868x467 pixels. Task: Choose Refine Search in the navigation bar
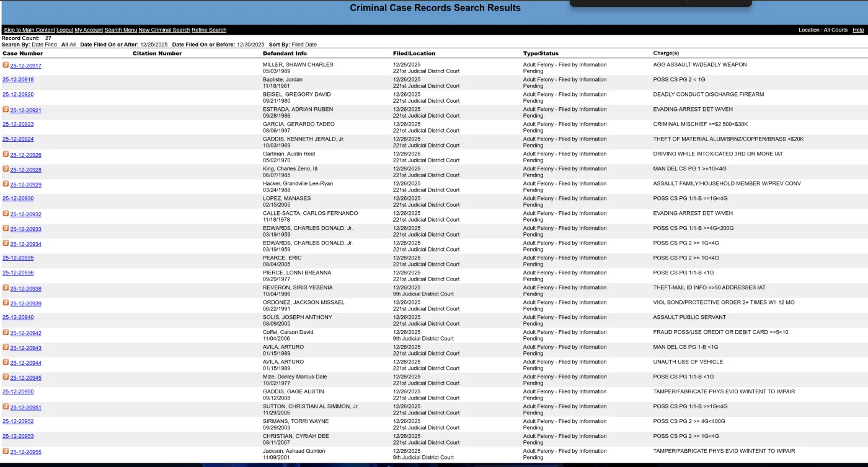click(209, 30)
